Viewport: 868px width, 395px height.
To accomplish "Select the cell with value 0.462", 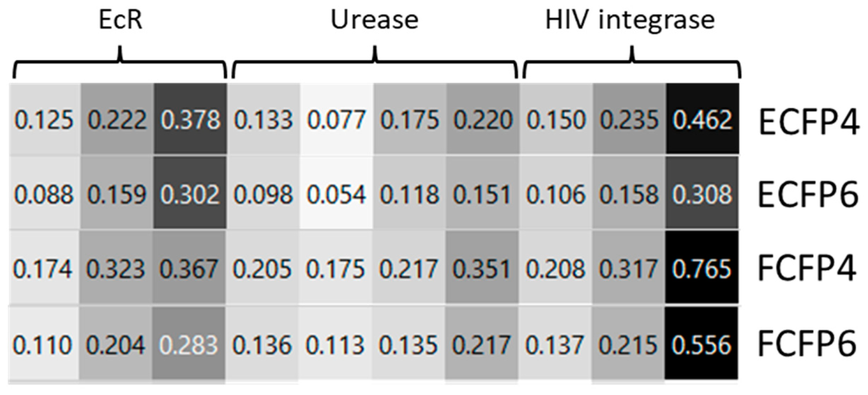I will 702,120.
